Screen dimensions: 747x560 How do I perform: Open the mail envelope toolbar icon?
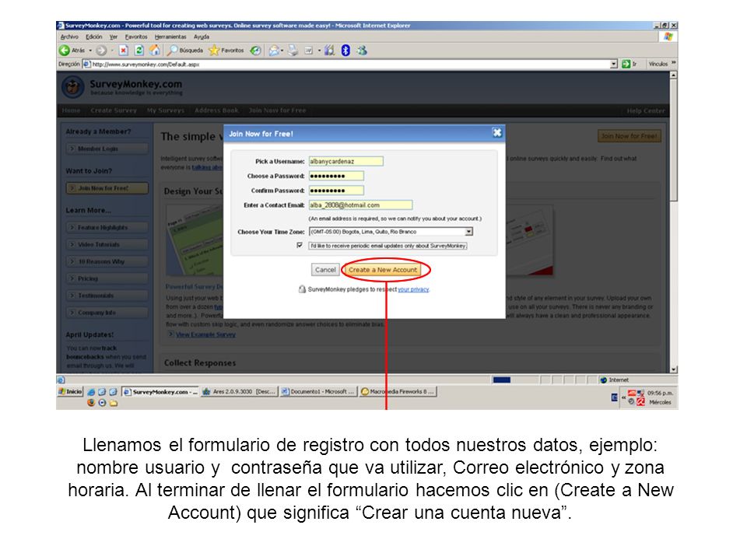(273, 50)
